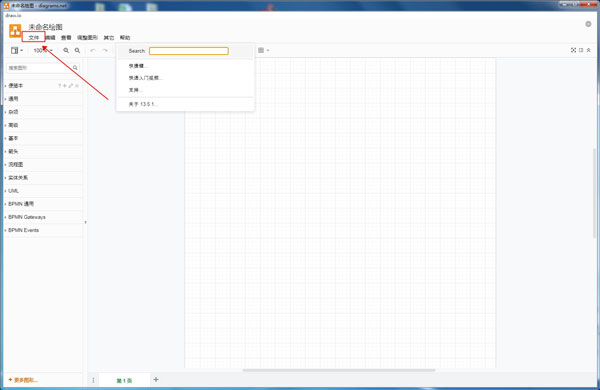
Task: Expand the BPMN 通用 shape section
Action: [x=43, y=204]
